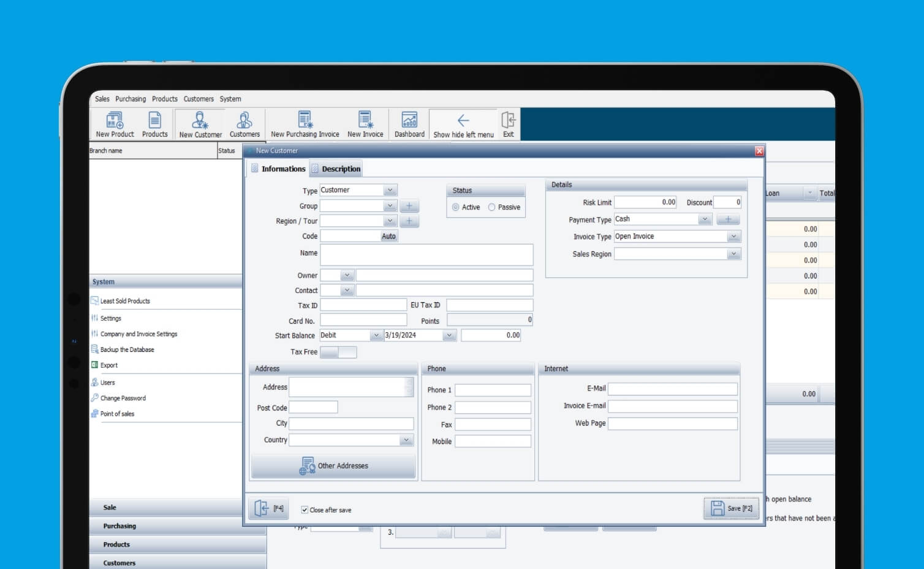
Task: Add a new Region / Tour plus button
Action: [x=409, y=221]
